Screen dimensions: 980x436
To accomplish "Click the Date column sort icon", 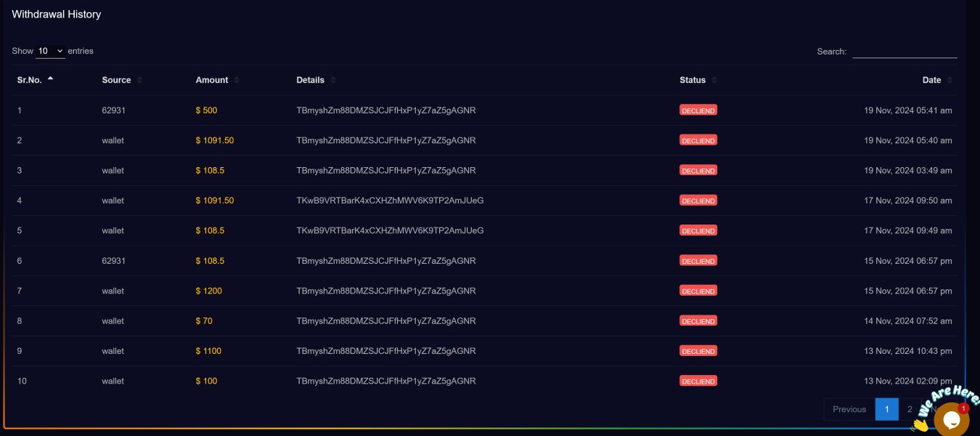I will (x=950, y=80).
